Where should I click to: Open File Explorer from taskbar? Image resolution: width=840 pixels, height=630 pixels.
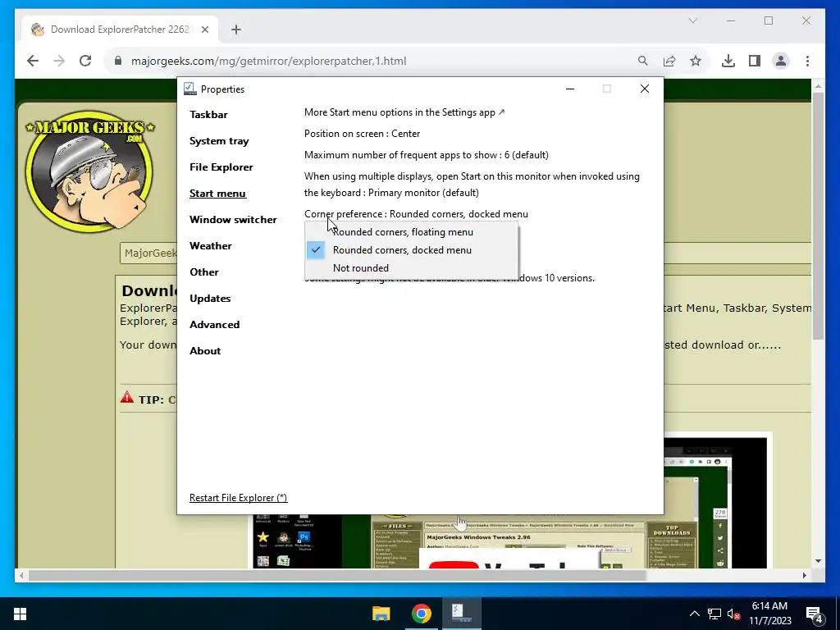(x=381, y=614)
